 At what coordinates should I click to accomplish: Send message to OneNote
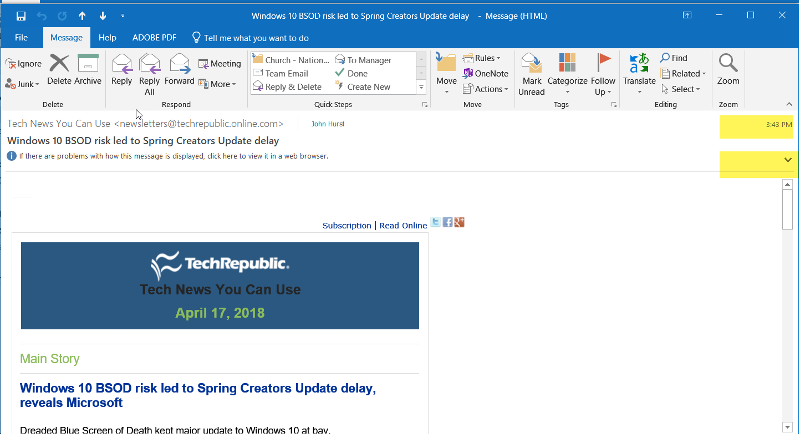tap(486, 73)
